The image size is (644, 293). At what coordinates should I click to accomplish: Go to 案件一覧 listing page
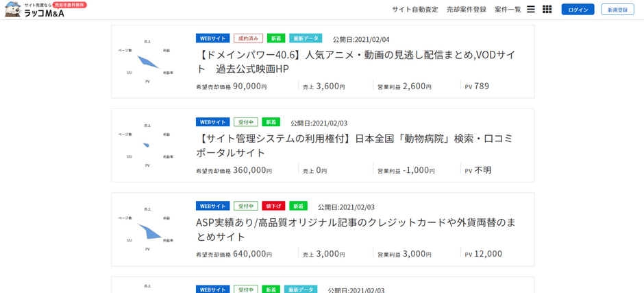point(508,10)
